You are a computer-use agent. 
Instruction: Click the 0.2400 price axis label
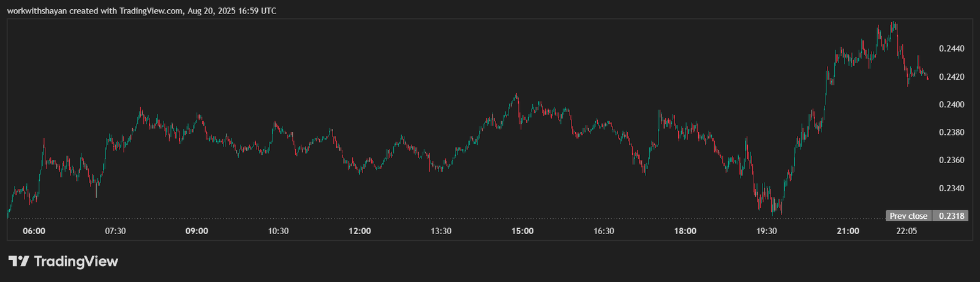(951, 105)
